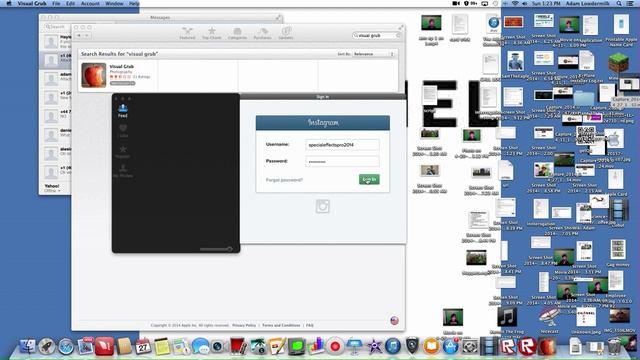The height and width of the screenshot is (360, 640).
Task: Open the Likes section in Visual Grub
Action: [x=122, y=131]
